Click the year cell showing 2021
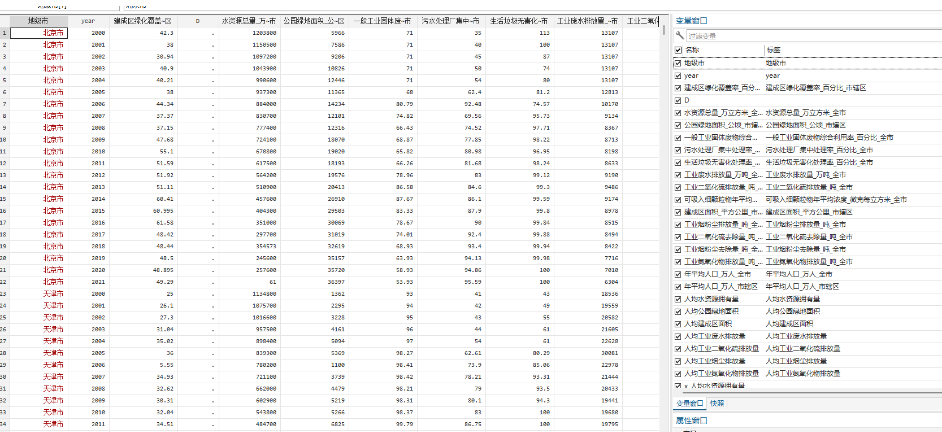Screen dimensions: 942x432 (90, 281)
